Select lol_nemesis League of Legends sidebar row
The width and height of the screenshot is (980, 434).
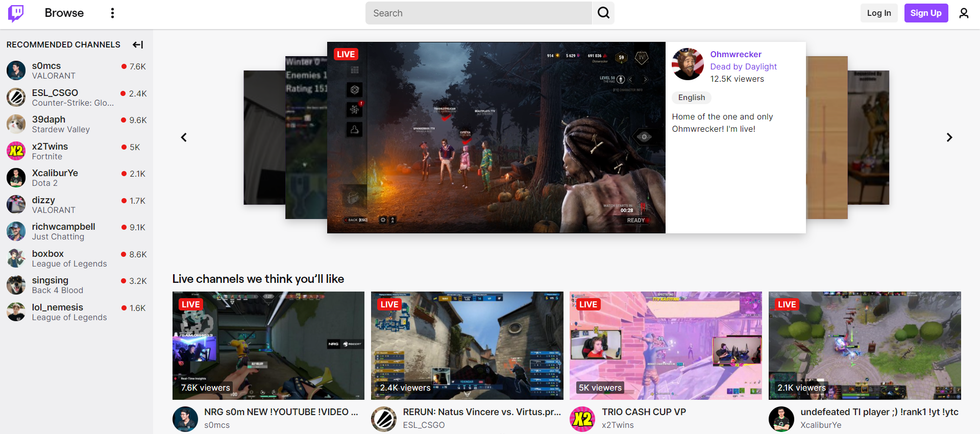click(x=77, y=312)
